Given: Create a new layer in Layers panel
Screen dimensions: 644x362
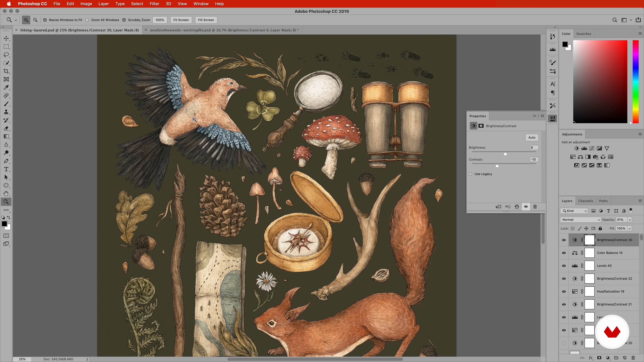Looking at the screenshot, I should click(x=625, y=358).
